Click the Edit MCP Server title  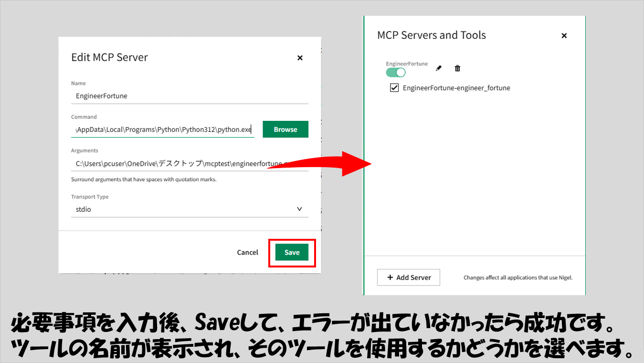(x=109, y=57)
